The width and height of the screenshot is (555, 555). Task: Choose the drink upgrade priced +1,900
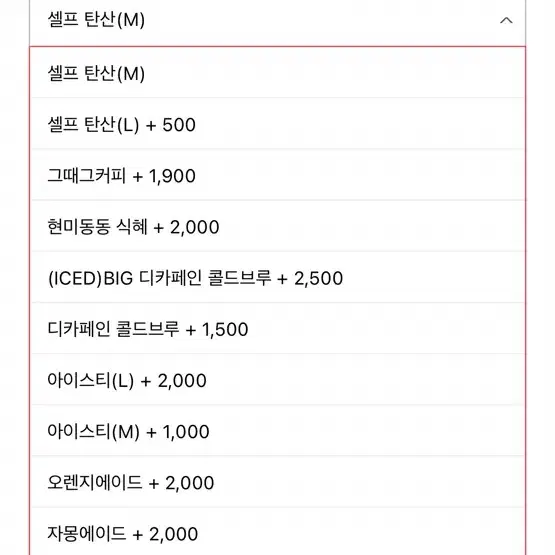click(278, 175)
